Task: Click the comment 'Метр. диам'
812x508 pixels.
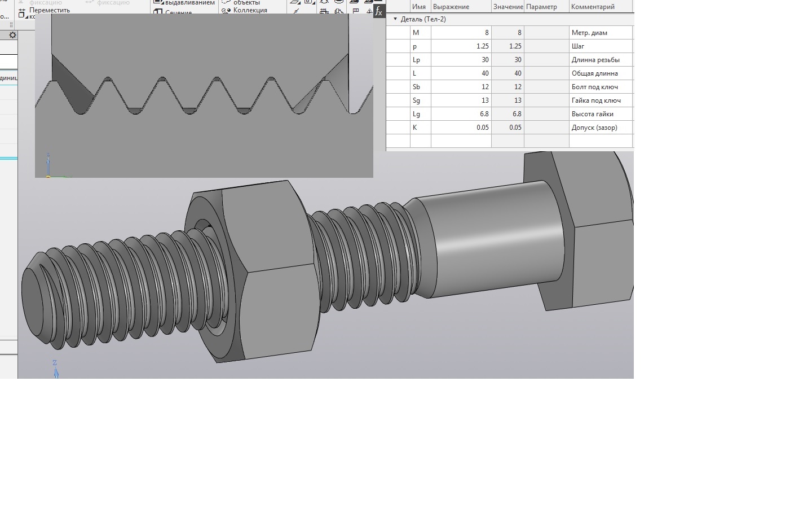Action: coord(589,33)
